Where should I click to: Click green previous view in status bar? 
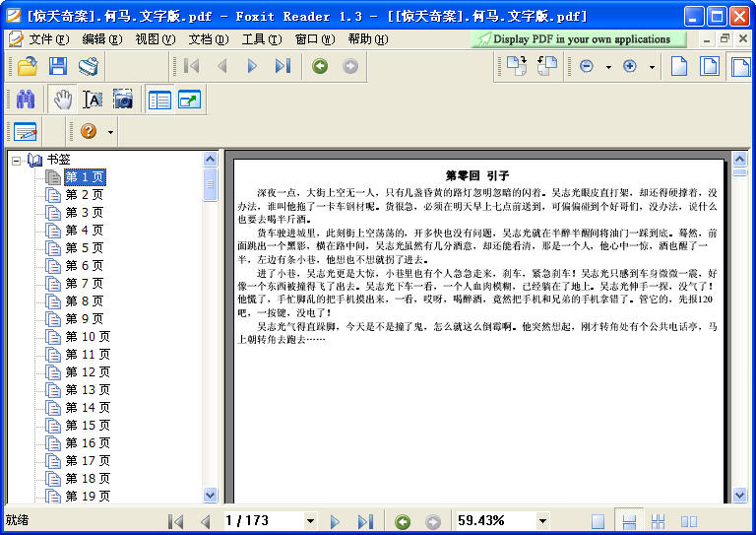point(403,521)
